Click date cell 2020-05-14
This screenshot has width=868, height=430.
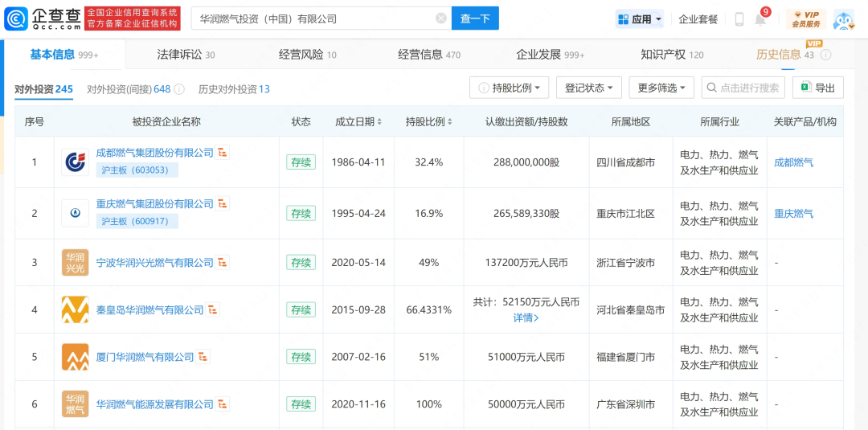[x=358, y=262]
